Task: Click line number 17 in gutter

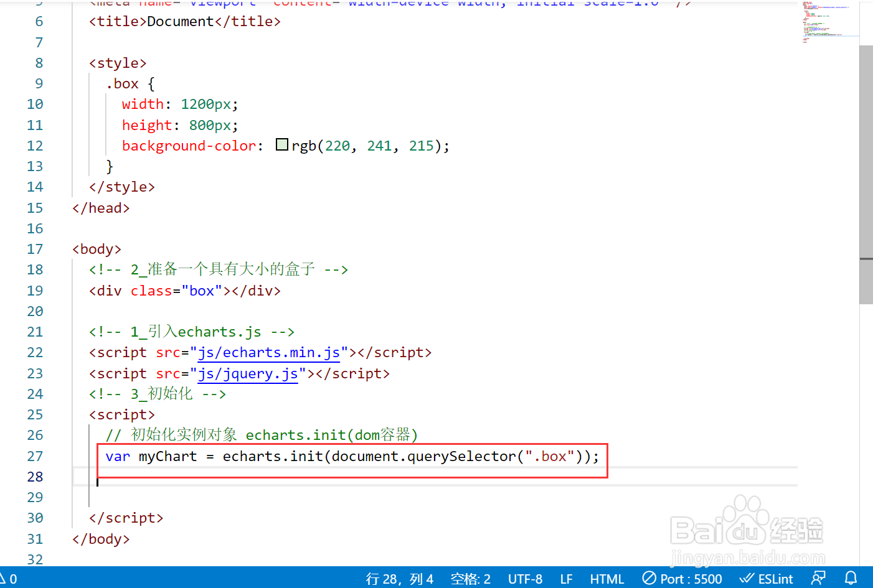Action: [35, 249]
